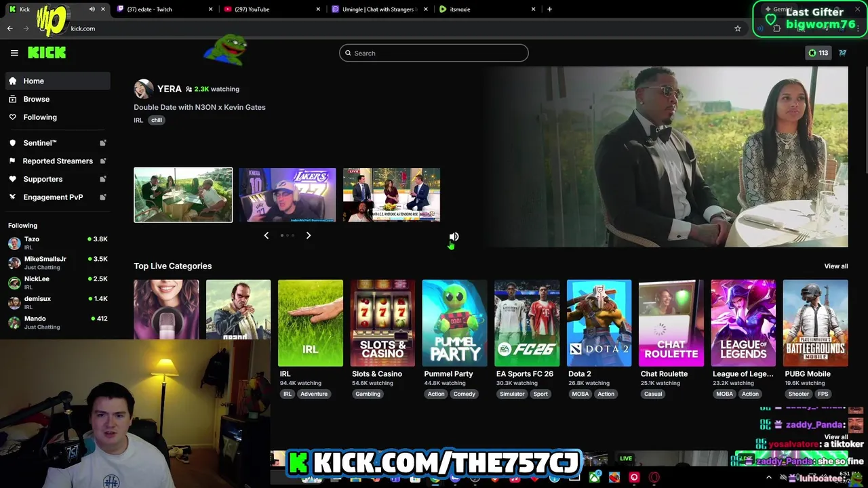Image resolution: width=868 pixels, height=488 pixels.
Task: Open MikeSmallsJr's channel avatar
Action: tap(14, 263)
